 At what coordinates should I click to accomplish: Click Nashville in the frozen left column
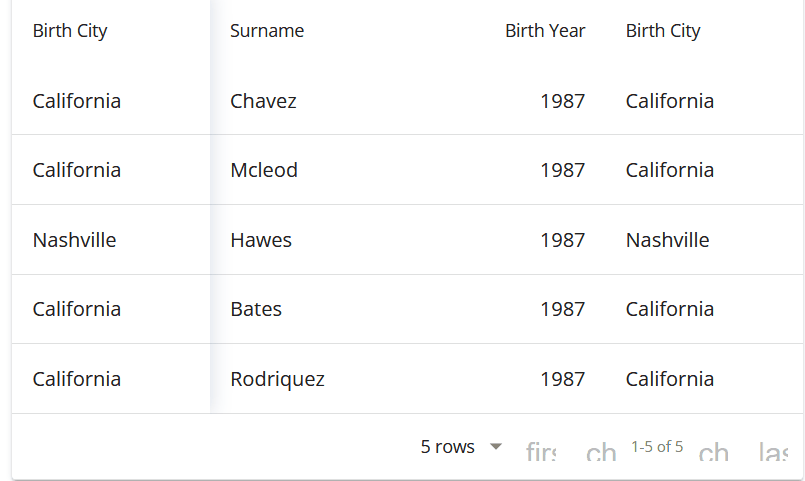(x=74, y=240)
